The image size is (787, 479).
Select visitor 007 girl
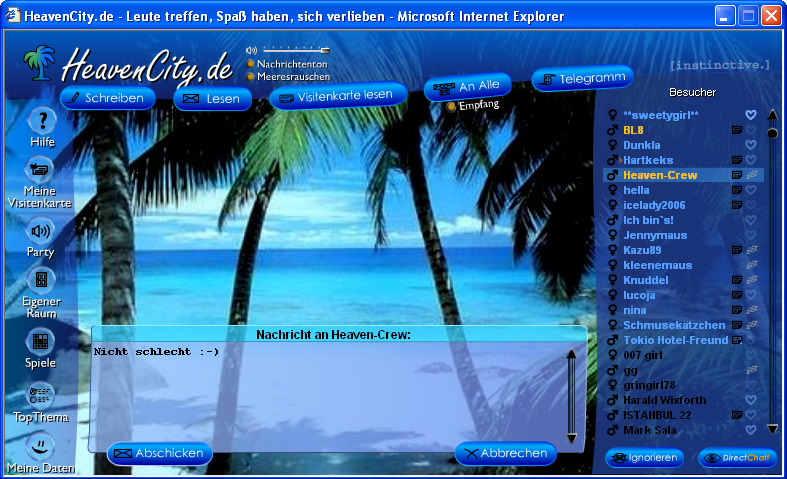click(642, 355)
